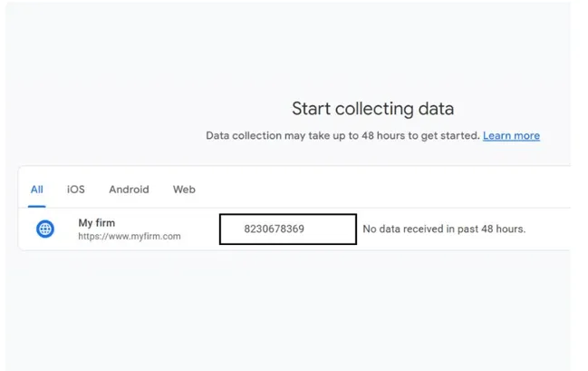
Task: Click the black box outlining stream ID
Action: (x=288, y=229)
